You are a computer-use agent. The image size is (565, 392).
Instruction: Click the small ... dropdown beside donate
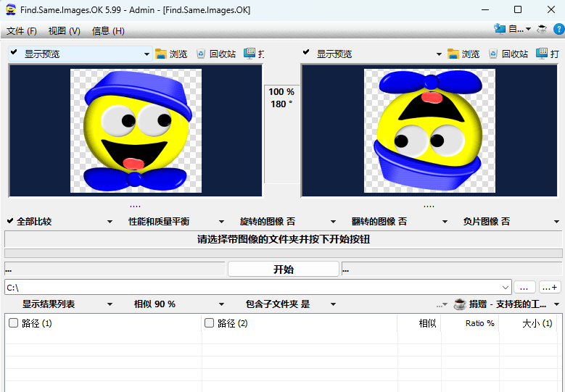pos(442,305)
